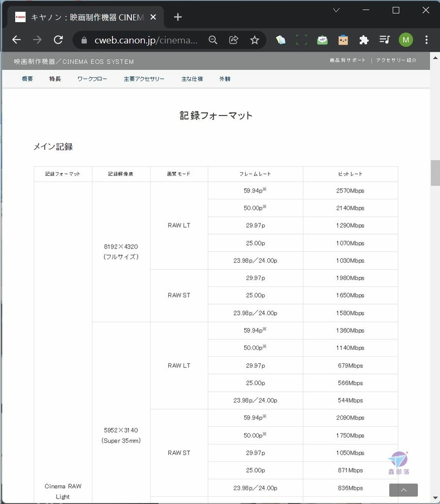Screen dimensions: 440x504
Task: Select the 1750Mbps bitrate cell
Action: tap(350, 436)
